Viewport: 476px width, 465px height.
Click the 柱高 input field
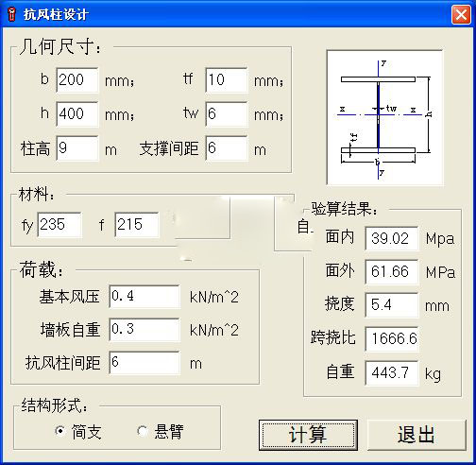click(77, 148)
